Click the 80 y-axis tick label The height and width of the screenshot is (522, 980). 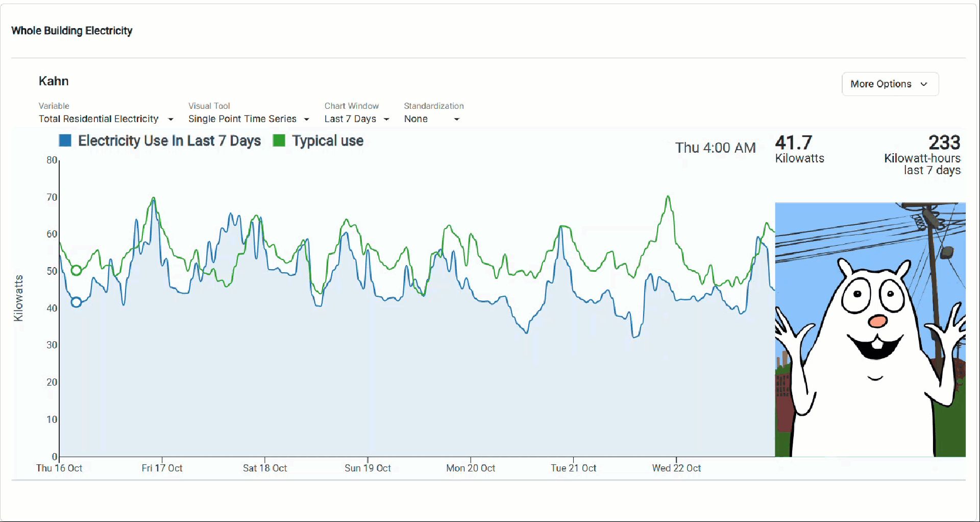tap(52, 160)
